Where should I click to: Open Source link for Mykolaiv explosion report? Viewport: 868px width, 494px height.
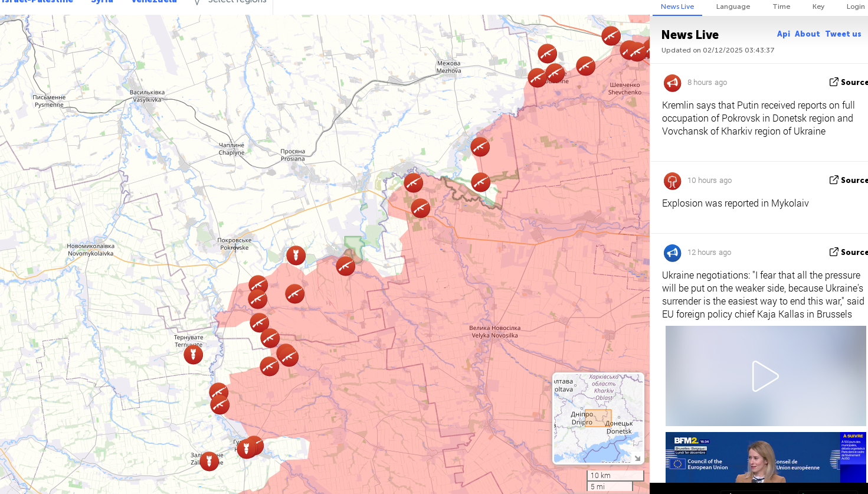(848, 180)
